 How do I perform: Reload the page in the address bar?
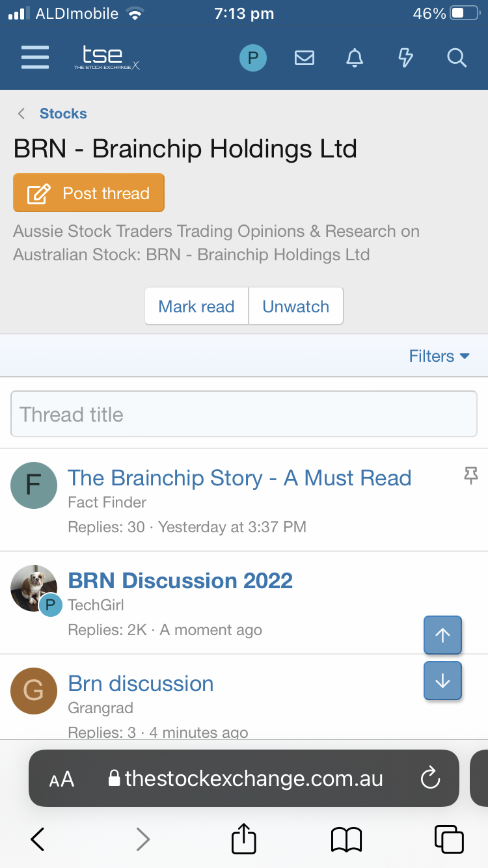click(x=430, y=778)
